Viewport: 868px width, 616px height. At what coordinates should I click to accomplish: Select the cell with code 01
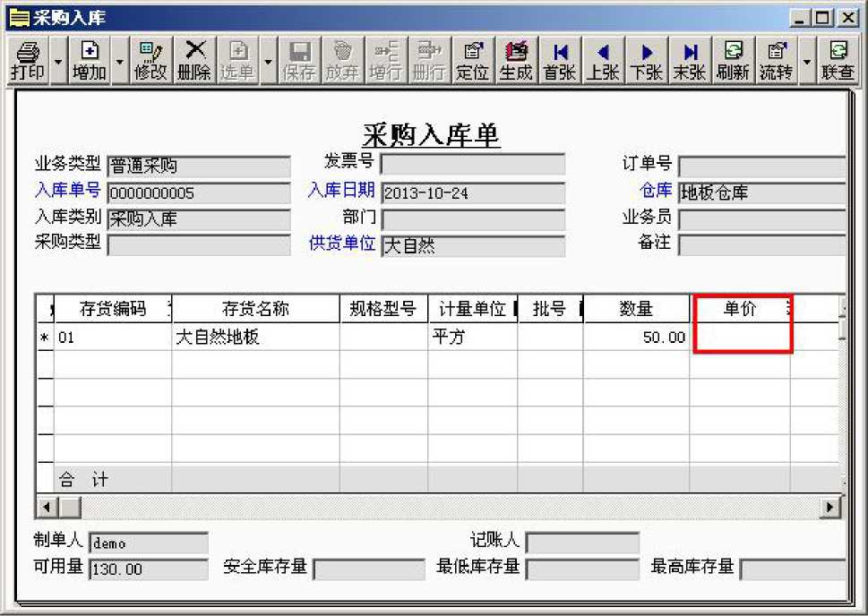pos(113,337)
